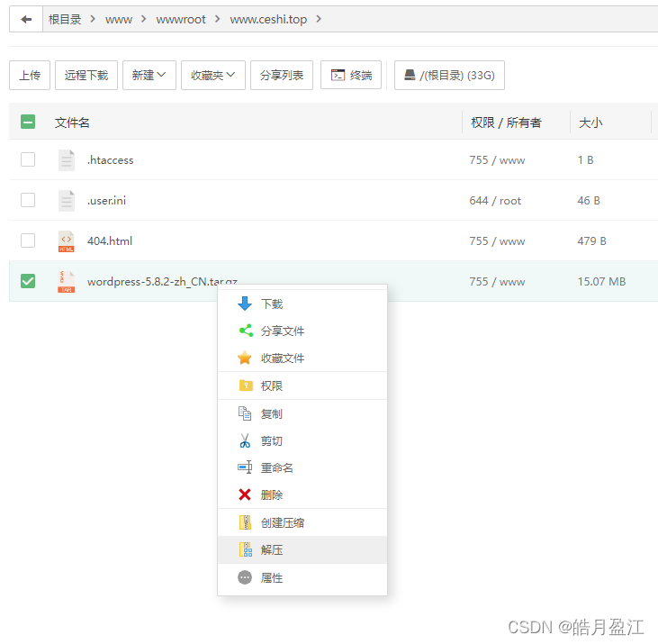Click the .htaccess file icon

point(67,160)
